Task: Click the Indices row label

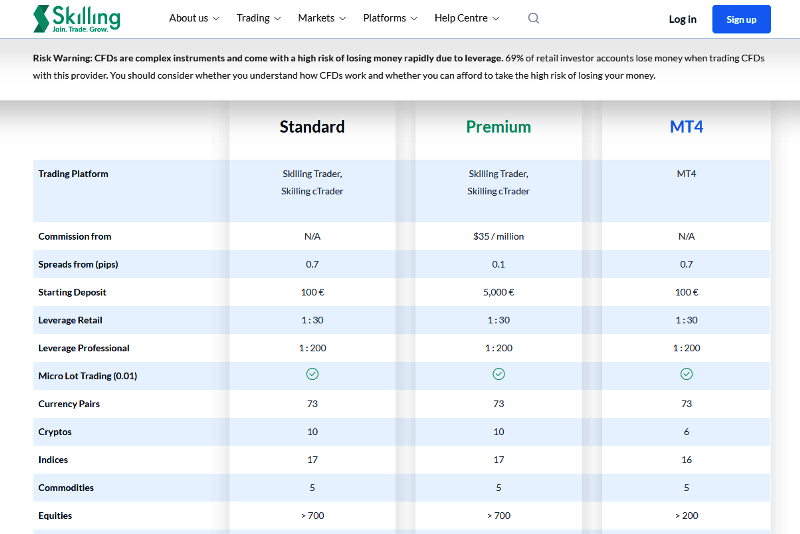Action: 53,460
